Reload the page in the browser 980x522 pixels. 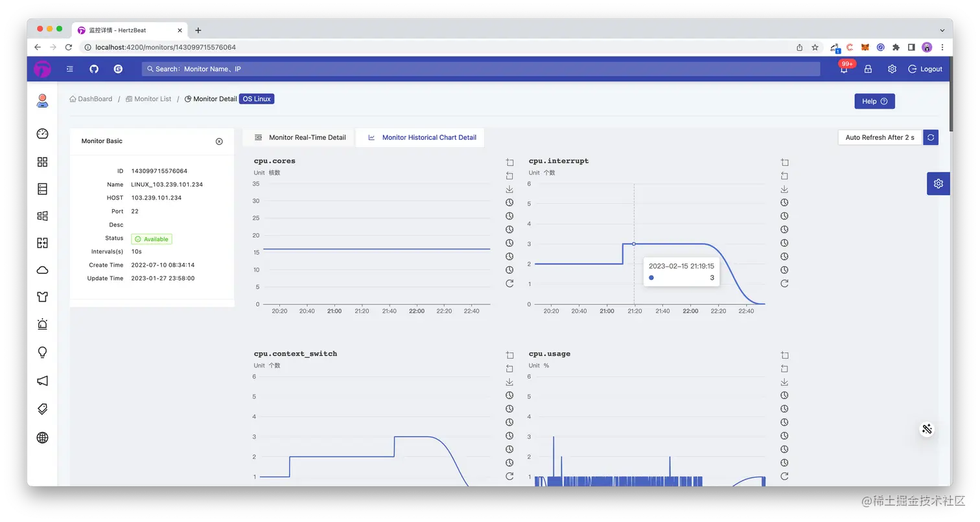[x=69, y=47]
